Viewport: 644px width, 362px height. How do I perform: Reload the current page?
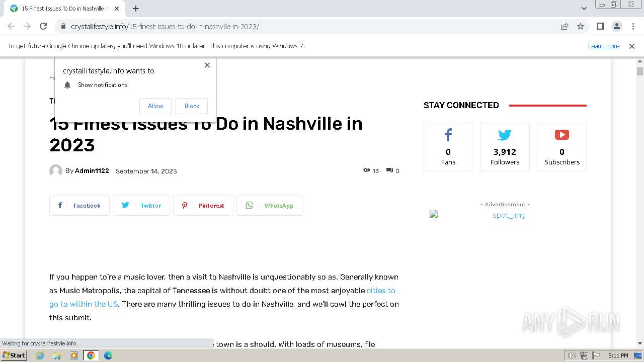(43, 26)
